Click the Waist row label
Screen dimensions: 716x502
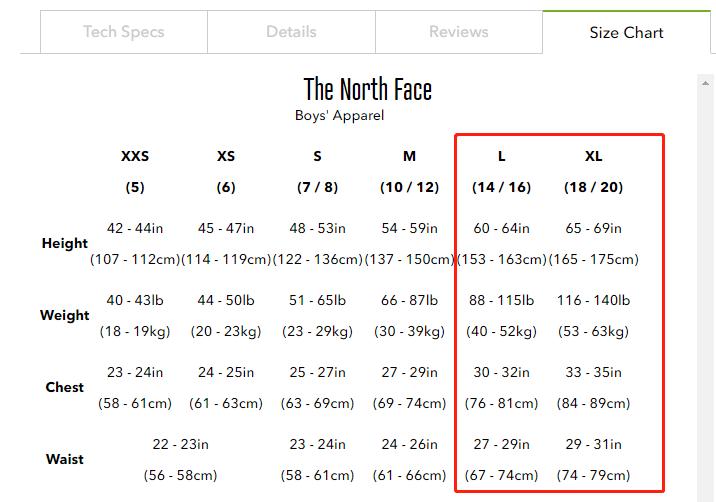click(x=64, y=459)
